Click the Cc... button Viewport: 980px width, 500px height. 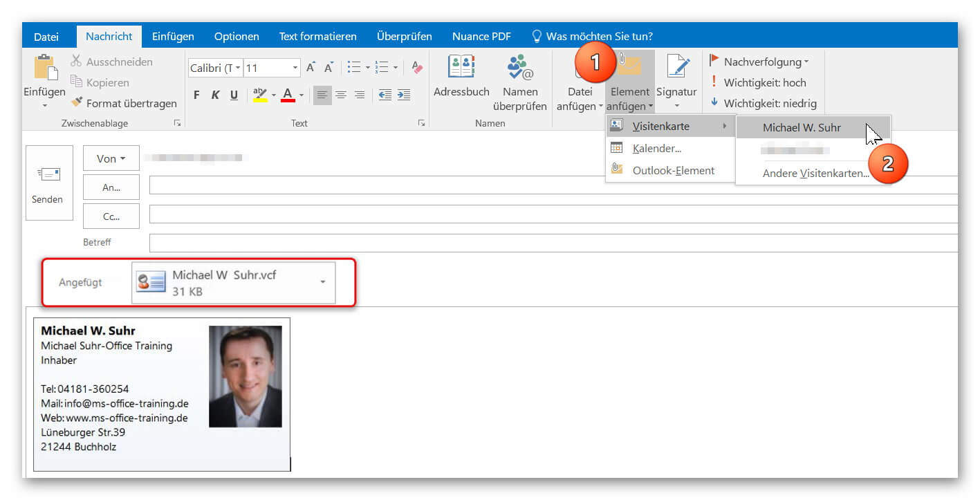coord(111,216)
